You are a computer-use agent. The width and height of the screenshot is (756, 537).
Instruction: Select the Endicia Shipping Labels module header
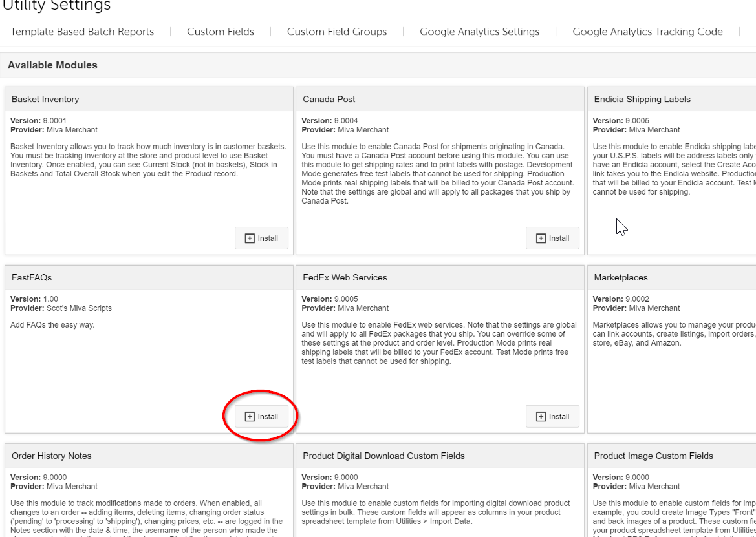coord(642,100)
